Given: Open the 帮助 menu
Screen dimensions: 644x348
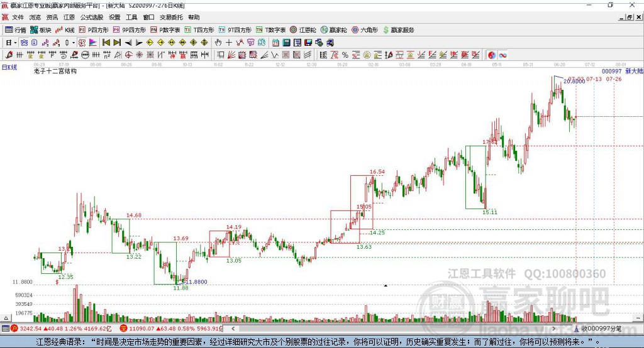Looking at the screenshot, I should pyautogui.click(x=194, y=17).
